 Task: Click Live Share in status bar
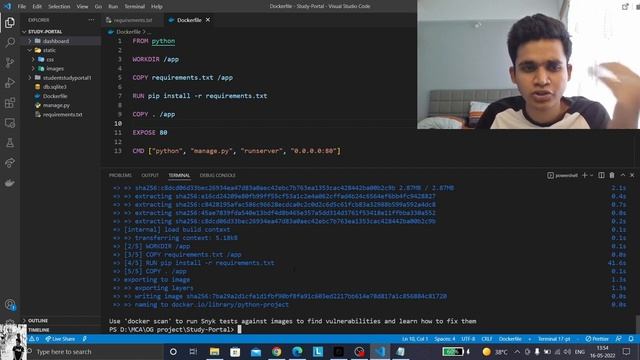click(60, 339)
